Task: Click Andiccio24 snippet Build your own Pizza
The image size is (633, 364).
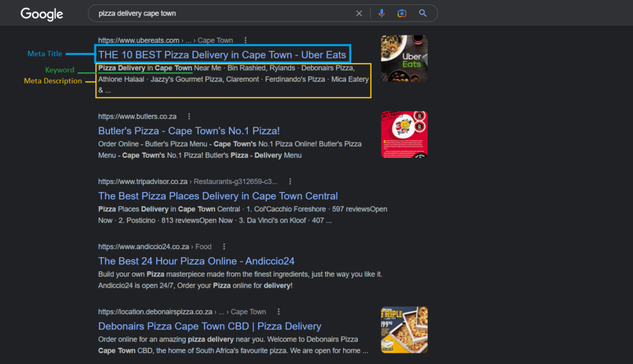Action: click(x=240, y=280)
